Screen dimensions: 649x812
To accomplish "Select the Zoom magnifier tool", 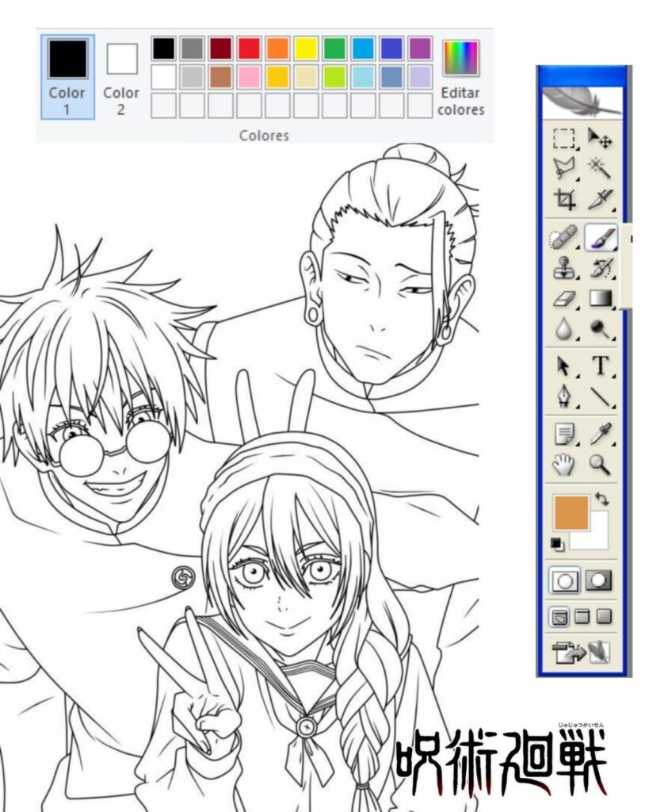I will click(x=601, y=465).
